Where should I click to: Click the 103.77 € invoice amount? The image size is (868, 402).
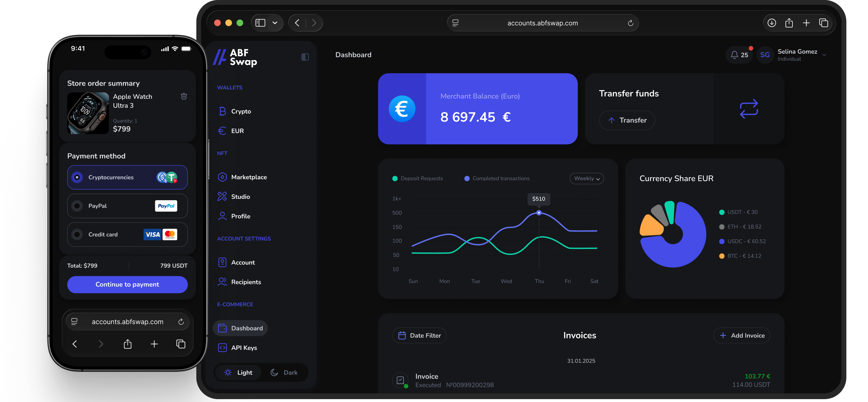pyautogui.click(x=757, y=376)
